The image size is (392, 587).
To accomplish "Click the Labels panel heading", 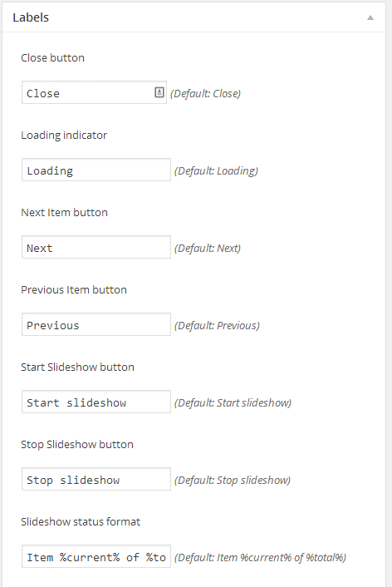I will click(x=31, y=17).
